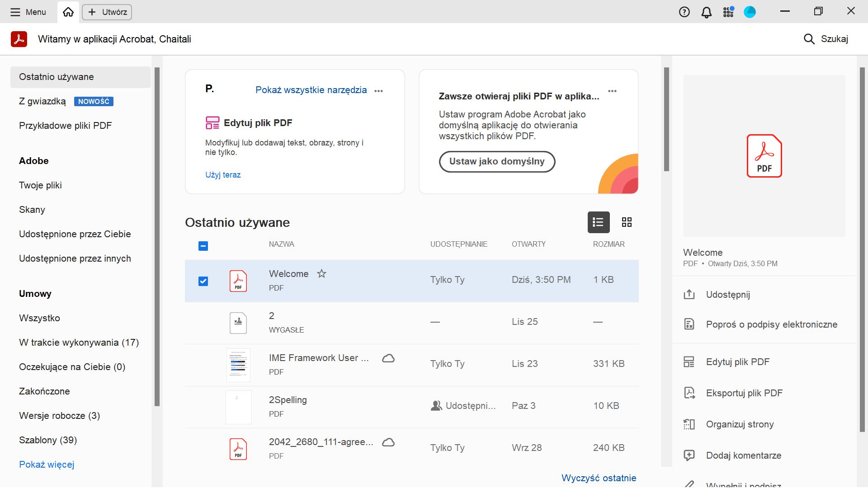Uncheck the Welcome file checkbox
The image size is (868, 488).
203,282
